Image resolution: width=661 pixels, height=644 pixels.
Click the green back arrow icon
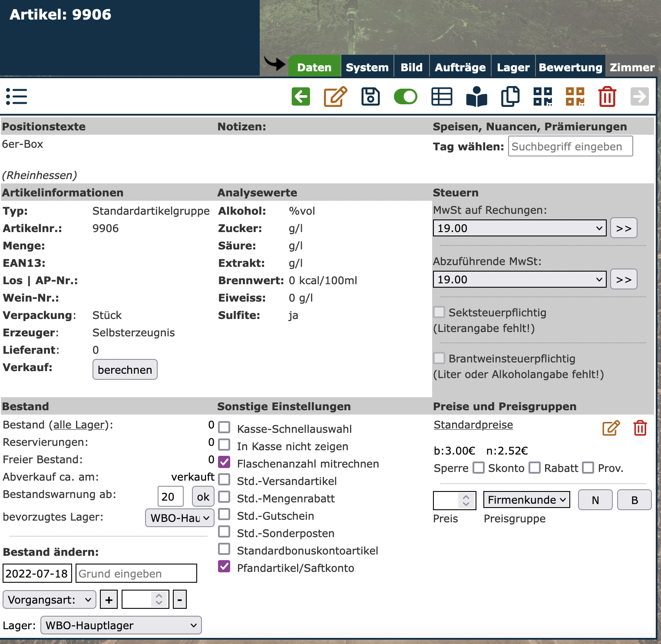301,96
